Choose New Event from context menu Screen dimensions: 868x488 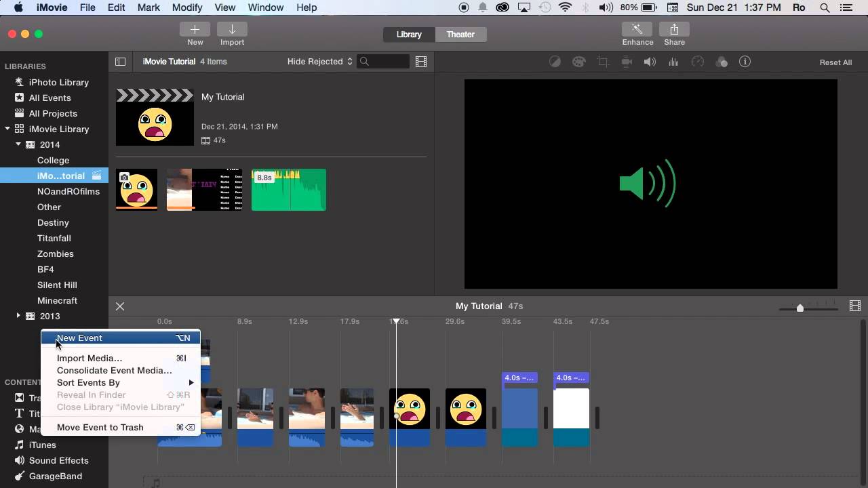(x=121, y=338)
